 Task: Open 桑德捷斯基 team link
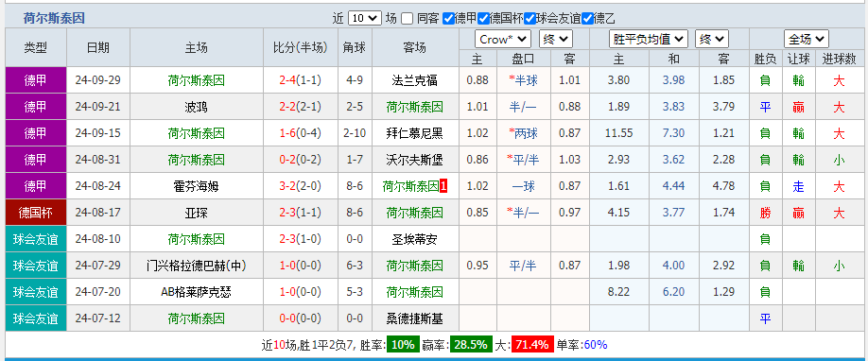pyautogui.click(x=415, y=318)
